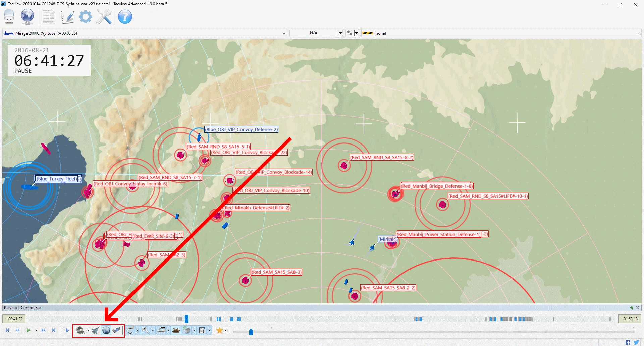Screen dimensions: 644x346
Task: Click the swap-objects aircraft icon
Action: tap(350, 33)
